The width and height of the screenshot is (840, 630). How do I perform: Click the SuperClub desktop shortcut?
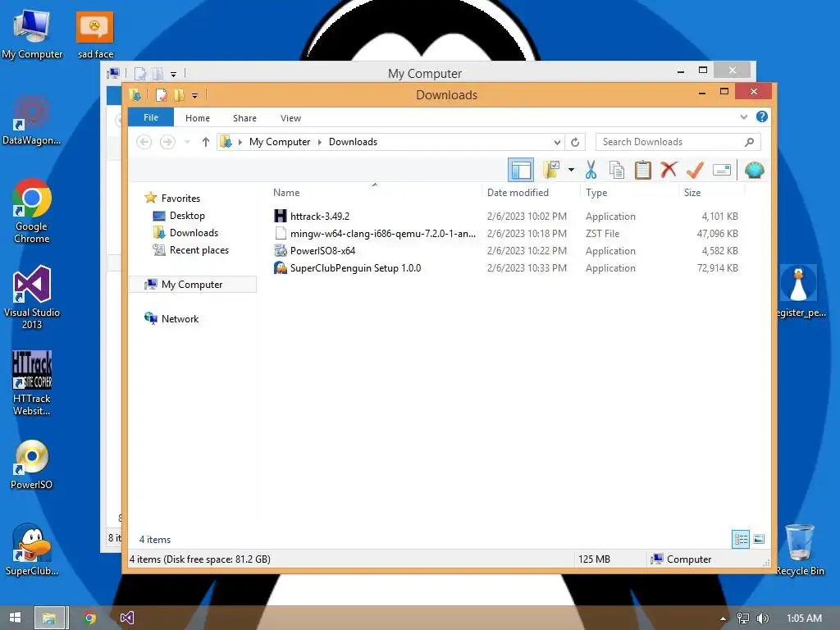(32, 550)
